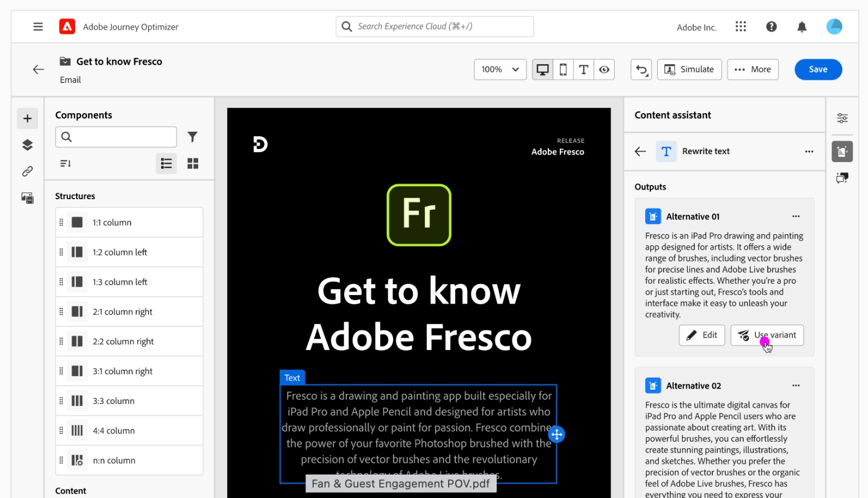Select the 2:1 column right structure
Image resolution: width=868 pixels, height=498 pixels.
point(129,311)
